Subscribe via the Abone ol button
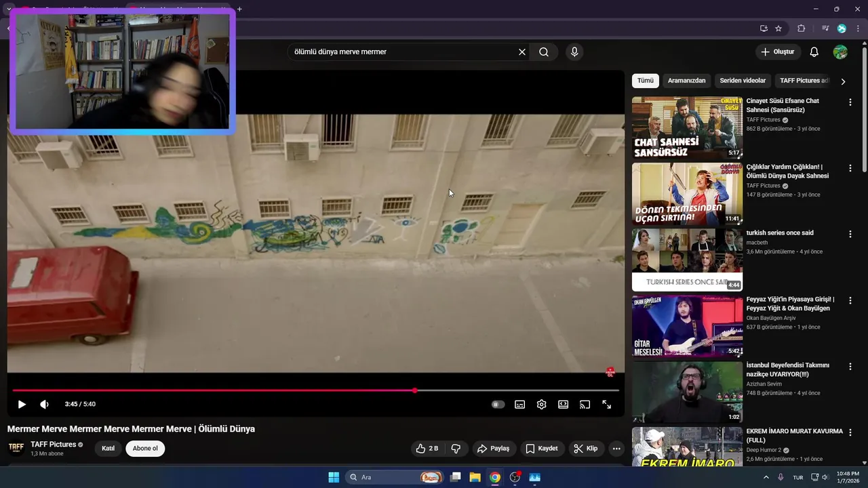Screen dimensions: 868x488 145,449
